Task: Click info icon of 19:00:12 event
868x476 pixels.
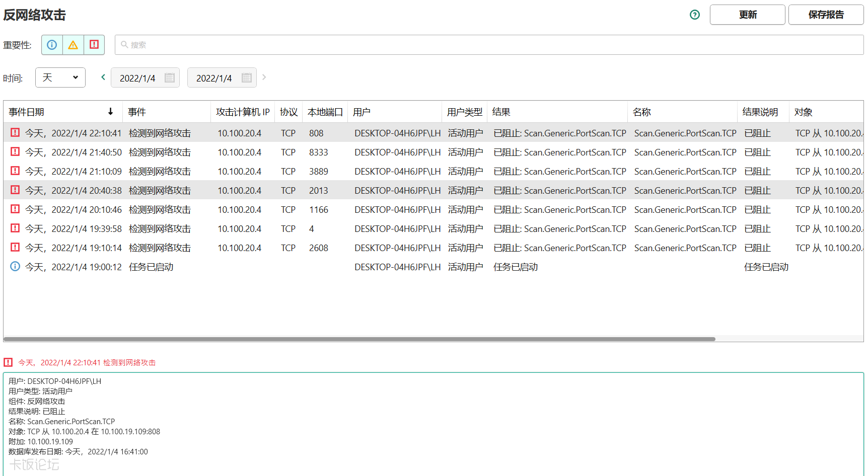Action: [x=15, y=266]
